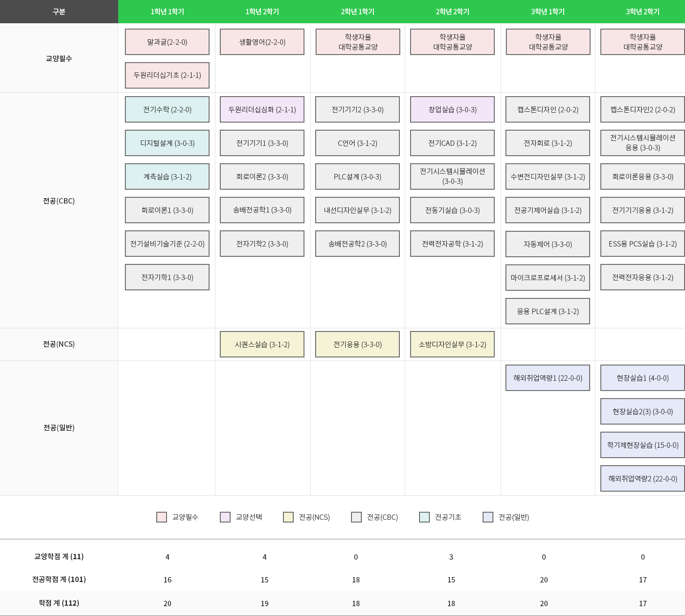The height and width of the screenshot is (616, 685).
Task: Click the 2학년 2학기 column header
Action: 452,12
